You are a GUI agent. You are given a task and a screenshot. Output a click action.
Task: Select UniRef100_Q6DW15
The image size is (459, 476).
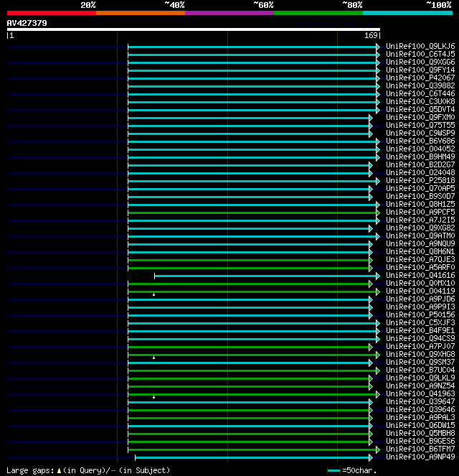[420, 425]
